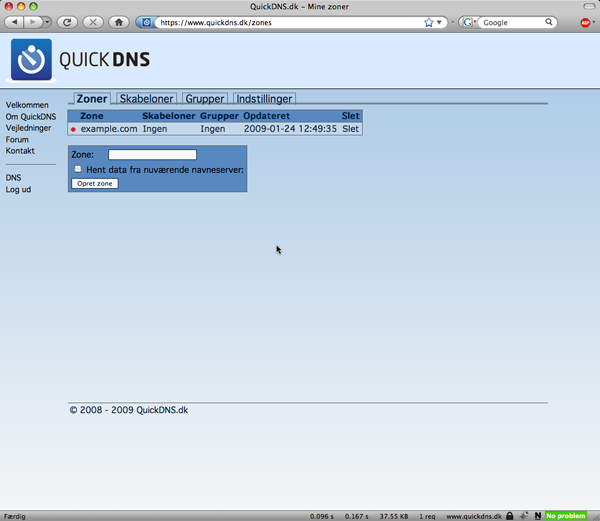Click the Adblock Plus toolbar icon
The width and height of the screenshot is (600, 521).
585,21
